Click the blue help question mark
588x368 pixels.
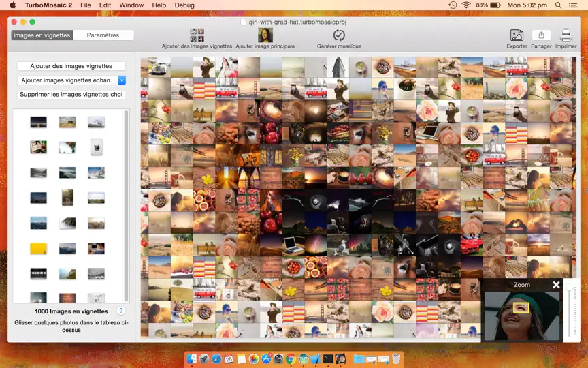[120, 311]
